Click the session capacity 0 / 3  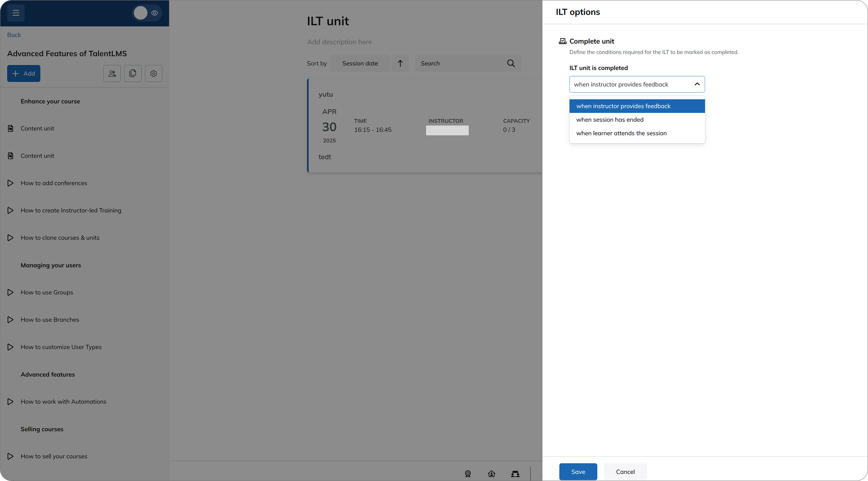(509, 130)
